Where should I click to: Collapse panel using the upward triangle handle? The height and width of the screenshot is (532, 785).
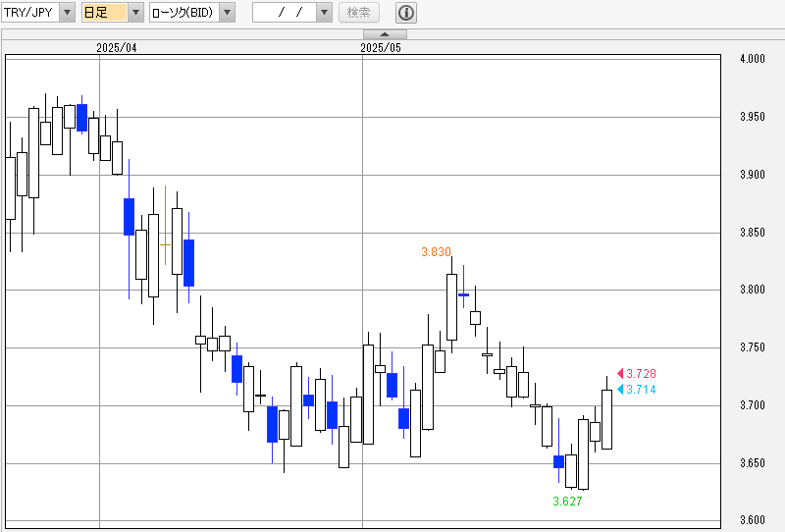[385, 34]
